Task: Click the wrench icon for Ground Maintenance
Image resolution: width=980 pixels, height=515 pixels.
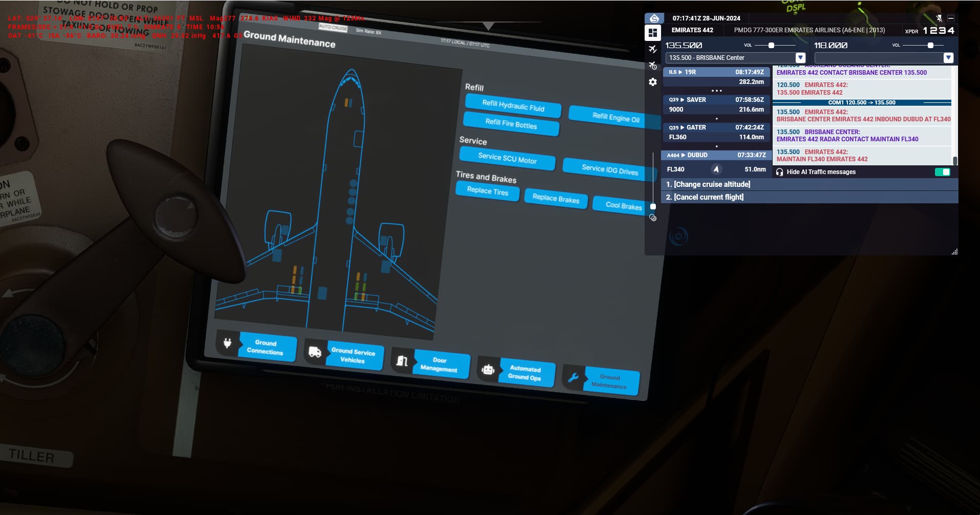Action: coord(573,378)
